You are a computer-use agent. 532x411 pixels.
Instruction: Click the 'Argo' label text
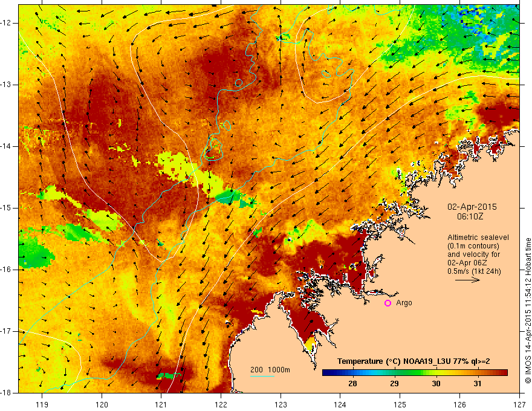[x=404, y=303]
